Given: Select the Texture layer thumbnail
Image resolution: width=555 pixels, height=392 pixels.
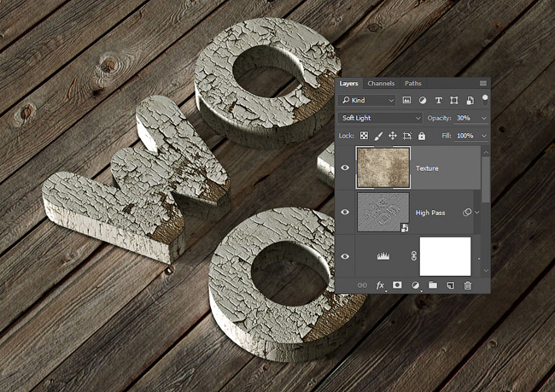Looking at the screenshot, I should 383,168.
